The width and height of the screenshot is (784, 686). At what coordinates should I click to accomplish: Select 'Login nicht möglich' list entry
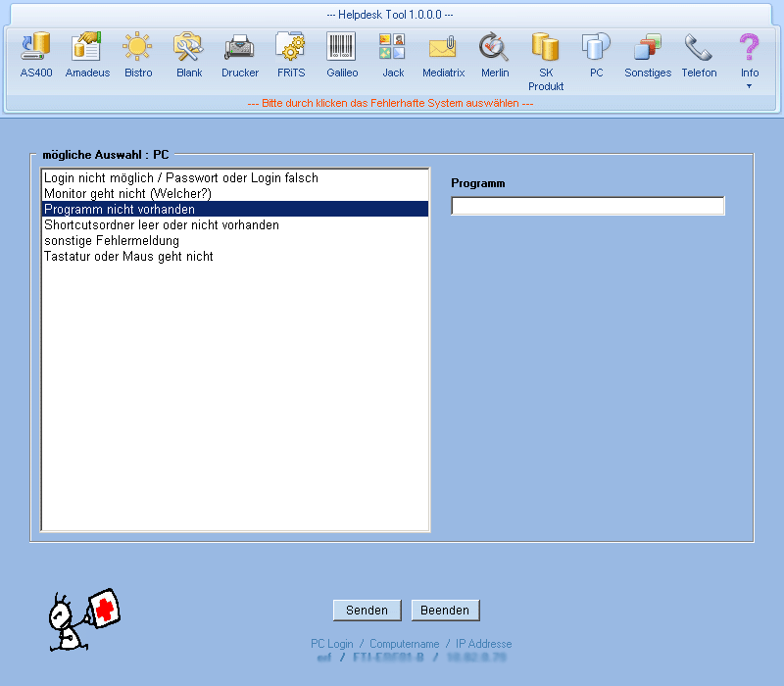tap(181, 178)
